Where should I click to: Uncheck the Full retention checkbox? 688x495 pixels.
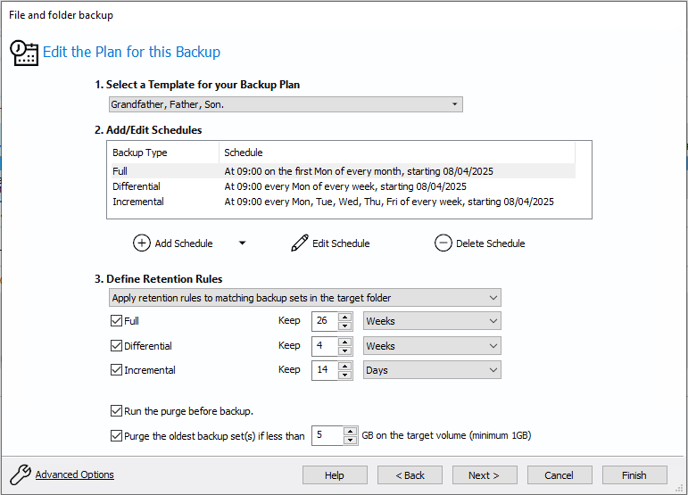click(116, 321)
